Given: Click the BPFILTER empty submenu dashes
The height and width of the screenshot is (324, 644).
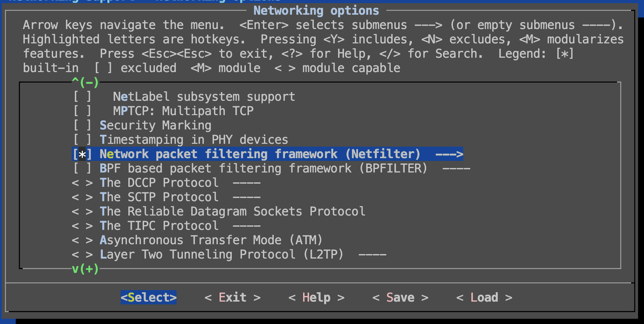Looking at the screenshot, I should 456,169.
